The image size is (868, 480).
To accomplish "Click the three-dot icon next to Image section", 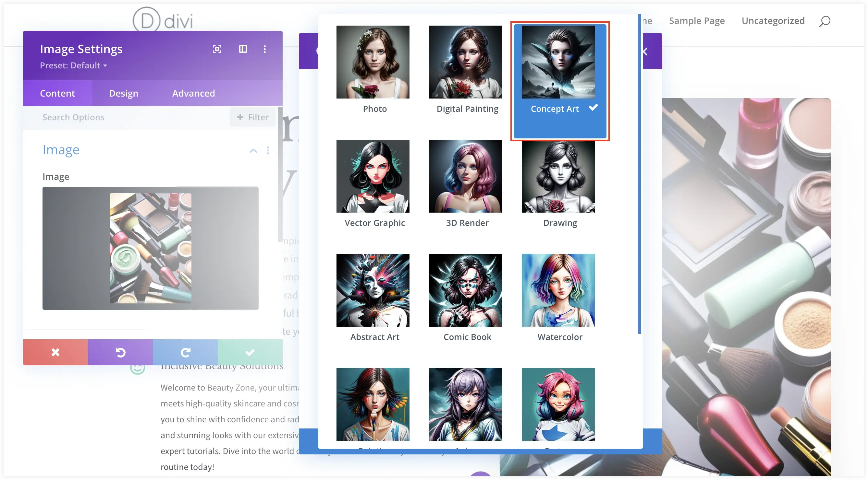I will tap(267, 150).
